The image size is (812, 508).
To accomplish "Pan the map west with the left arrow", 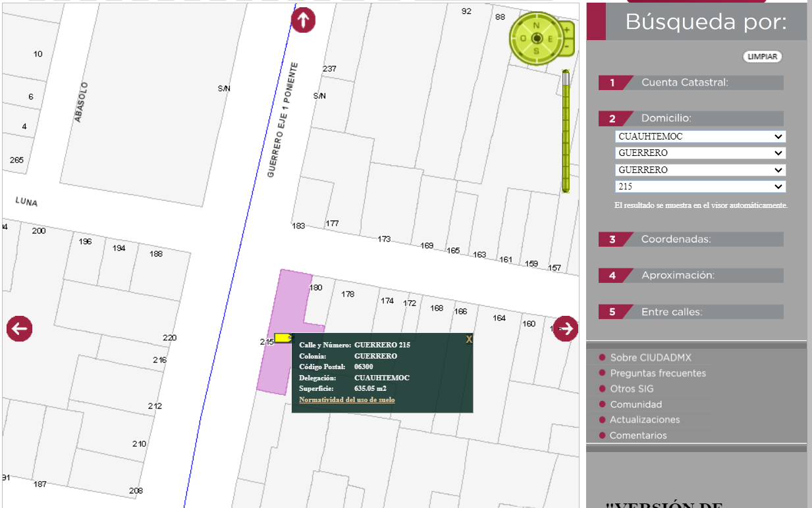I will 20,328.
